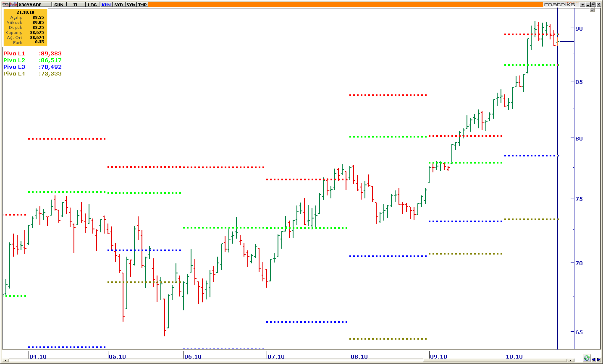This screenshot has width=603, height=364.
Task: Toggle the LOG scale button
Action: [92, 5]
